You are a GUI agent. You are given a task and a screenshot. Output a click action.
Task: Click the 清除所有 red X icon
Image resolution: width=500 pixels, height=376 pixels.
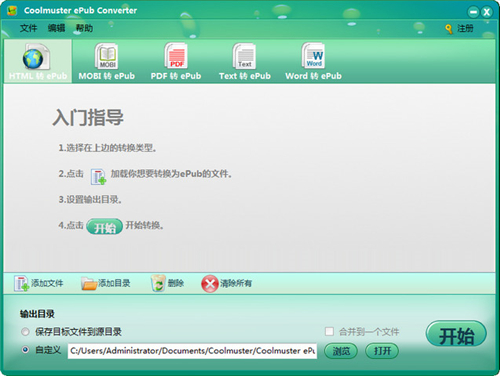coord(210,284)
